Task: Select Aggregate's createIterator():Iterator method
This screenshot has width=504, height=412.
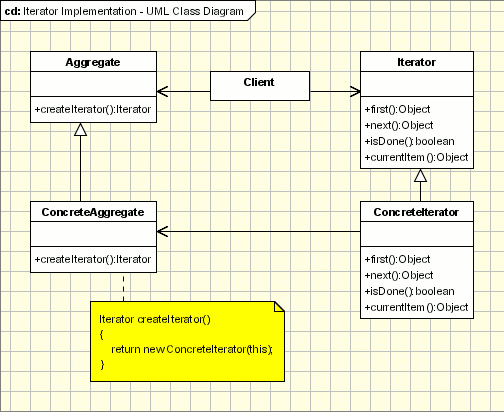Action: pyautogui.click(x=93, y=109)
